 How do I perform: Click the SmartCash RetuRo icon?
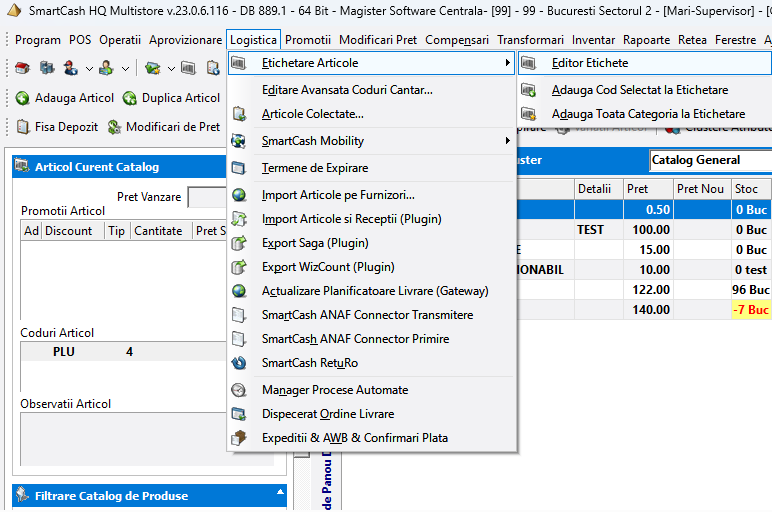click(x=239, y=363)
